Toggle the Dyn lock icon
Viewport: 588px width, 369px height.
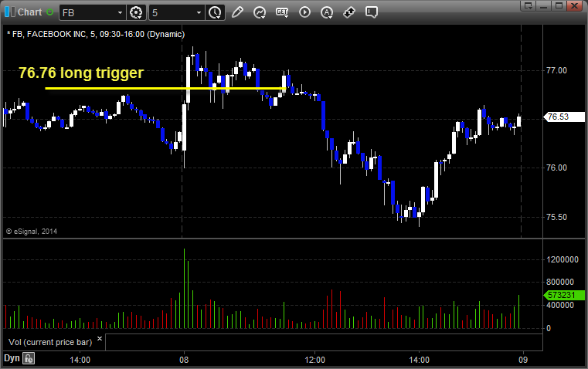tap(29, 358)
